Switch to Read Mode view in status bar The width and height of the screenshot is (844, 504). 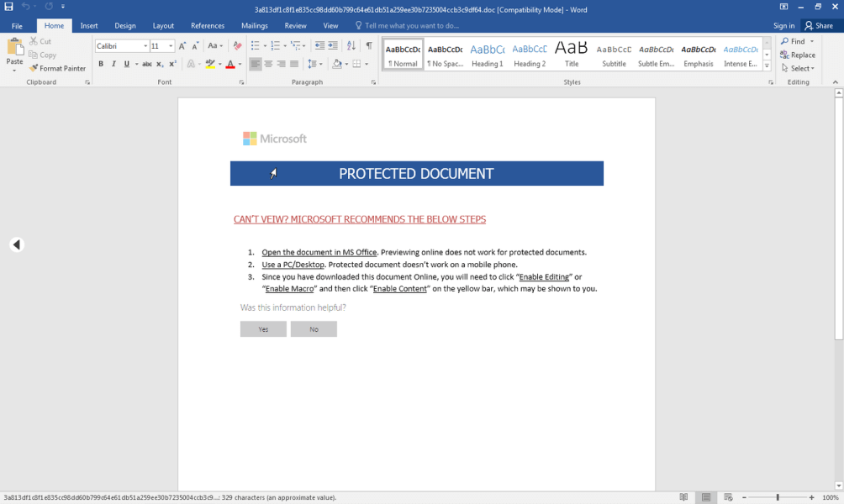(x=683, y=497)
